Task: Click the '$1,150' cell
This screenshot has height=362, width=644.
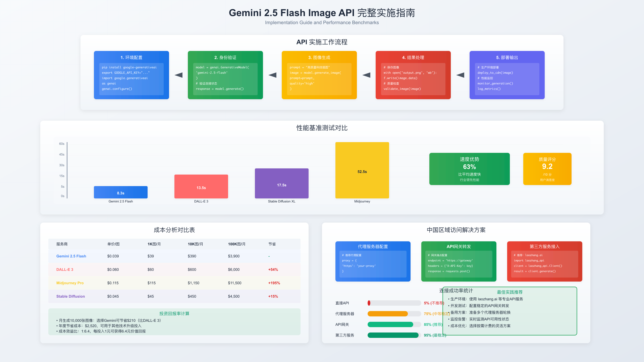Action: pos(193,283)
